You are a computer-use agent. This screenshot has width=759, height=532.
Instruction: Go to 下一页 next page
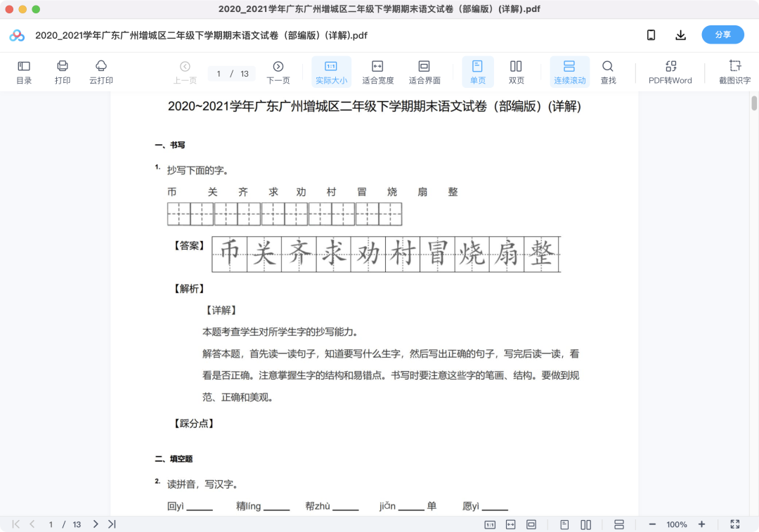pyautogui.click(x=278, y=72)
